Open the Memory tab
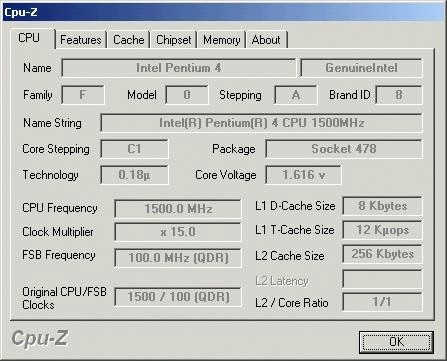Image resolution: width=447 pixels, height=361 pixels. (x=221, y=40)
